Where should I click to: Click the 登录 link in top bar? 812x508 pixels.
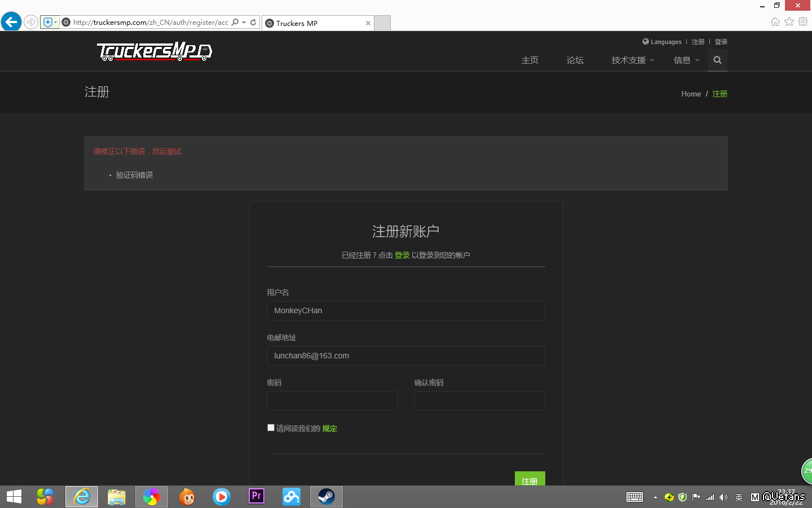(x=721, y=42)
